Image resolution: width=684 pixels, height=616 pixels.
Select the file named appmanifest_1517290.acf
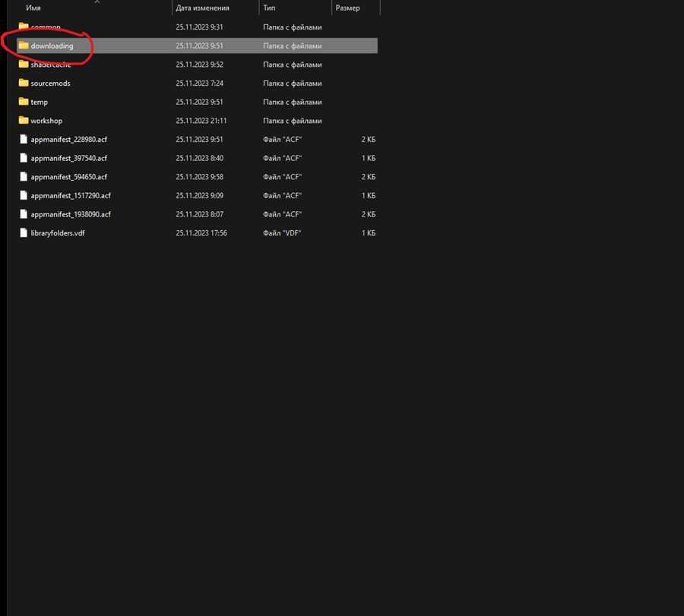tap(71, 195)
